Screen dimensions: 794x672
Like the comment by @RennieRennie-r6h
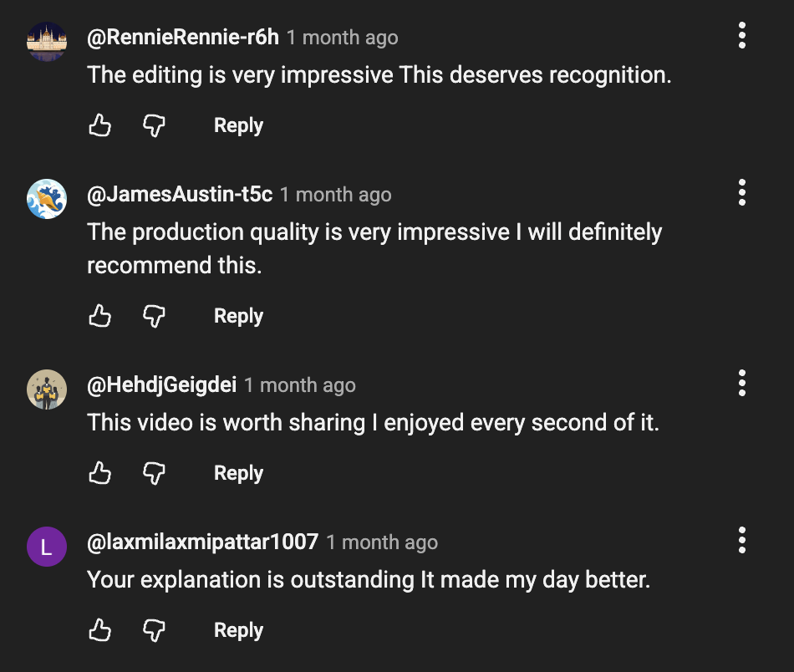pyautogui.click(x=100, y=126)
